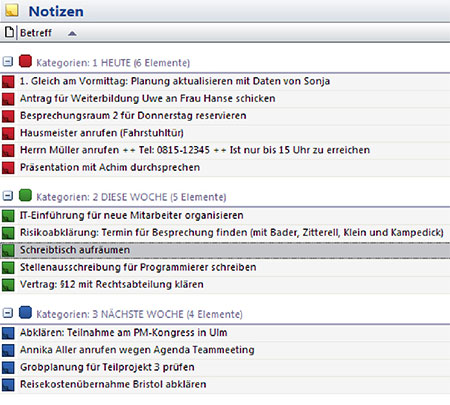Click the page icon column header
Screen dimensions: 450x405
pos(9,32)
